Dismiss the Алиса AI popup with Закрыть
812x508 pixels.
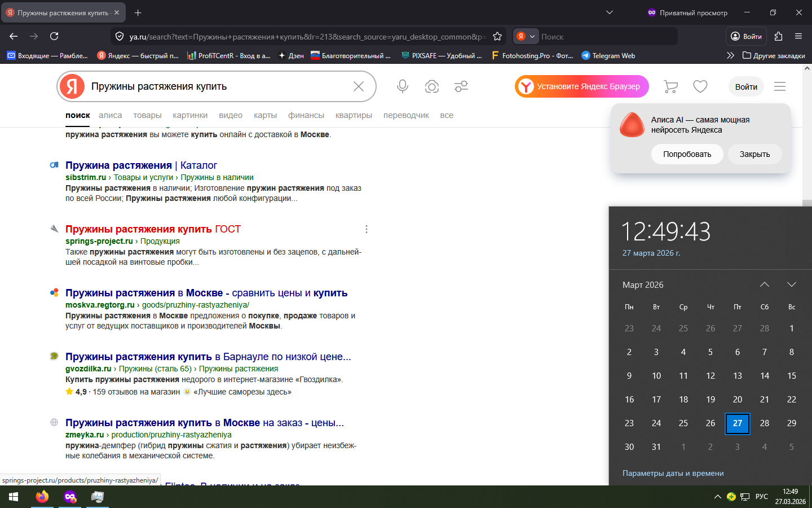coord(754,154)
